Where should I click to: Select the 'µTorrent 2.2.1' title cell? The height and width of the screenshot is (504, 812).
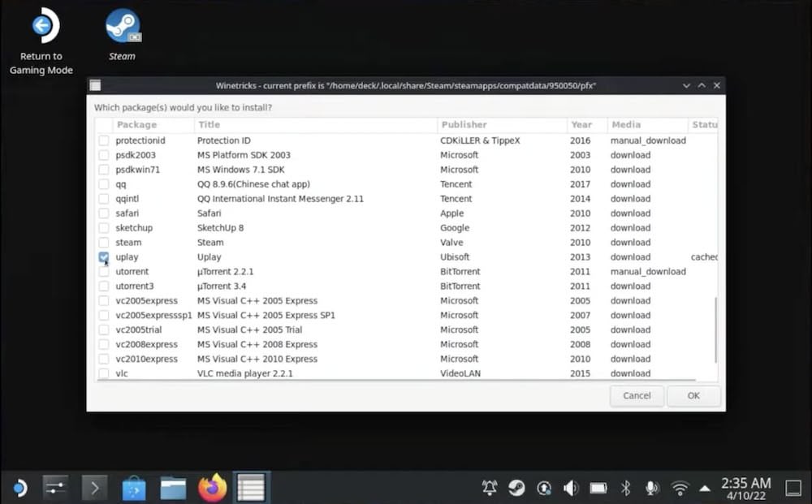coord(225,272)
